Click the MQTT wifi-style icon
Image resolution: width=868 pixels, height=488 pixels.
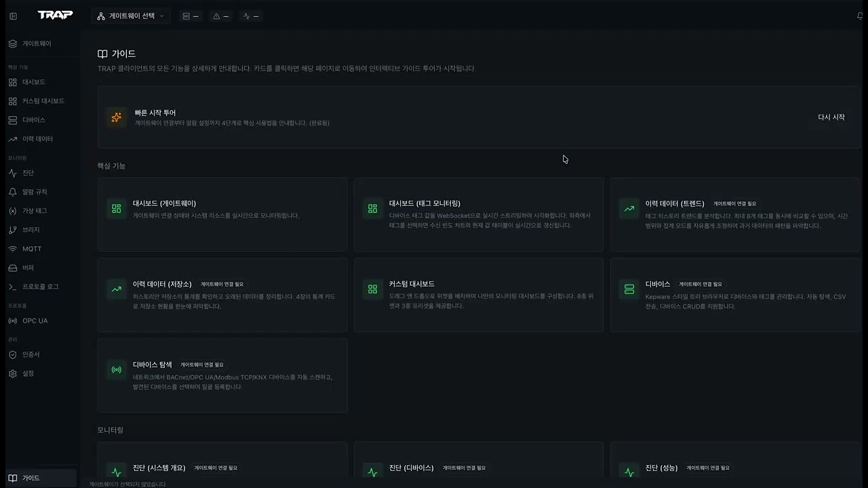(x=13, y=249)
